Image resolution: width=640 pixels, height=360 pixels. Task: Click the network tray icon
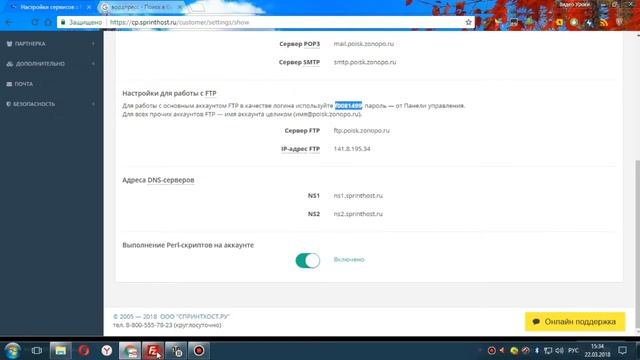[x=548, y=351]
